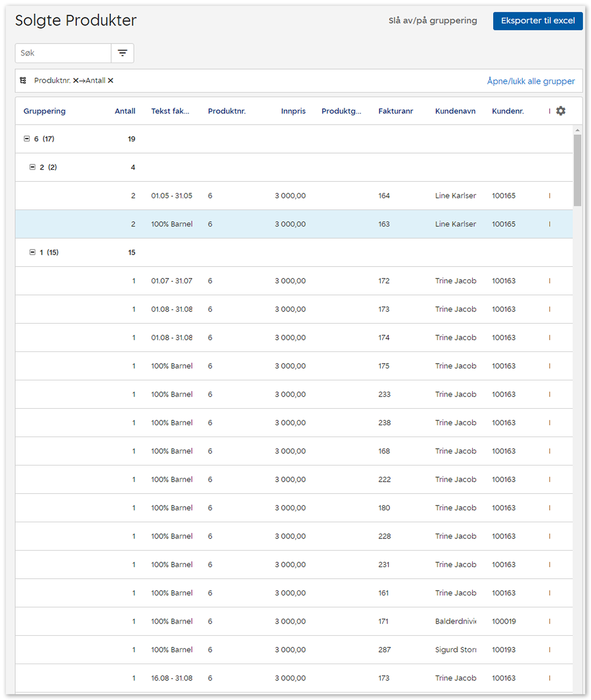
Task: Collapse the subgroup 1 (15) row
Action: tap(32, 252)
